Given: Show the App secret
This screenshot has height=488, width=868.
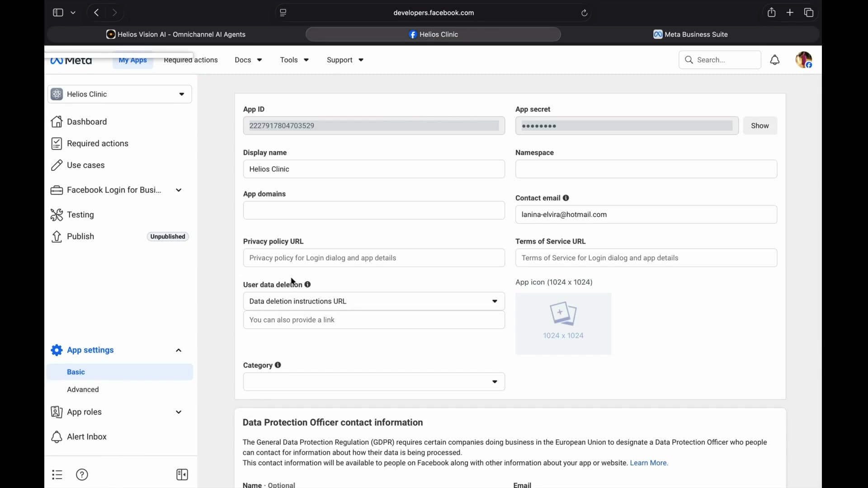Looking at the screenshot, I should point(760,126).
